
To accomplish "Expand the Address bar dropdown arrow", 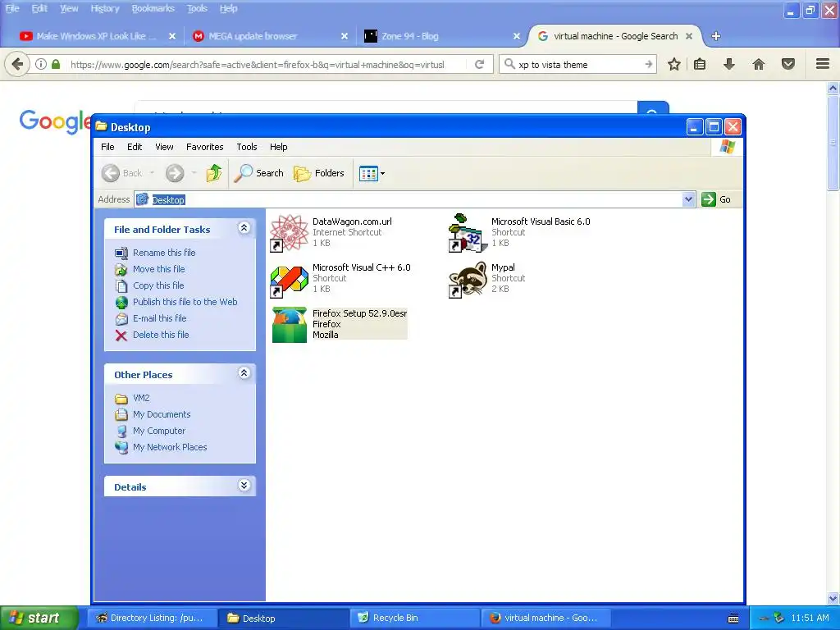I will (688, 200).
